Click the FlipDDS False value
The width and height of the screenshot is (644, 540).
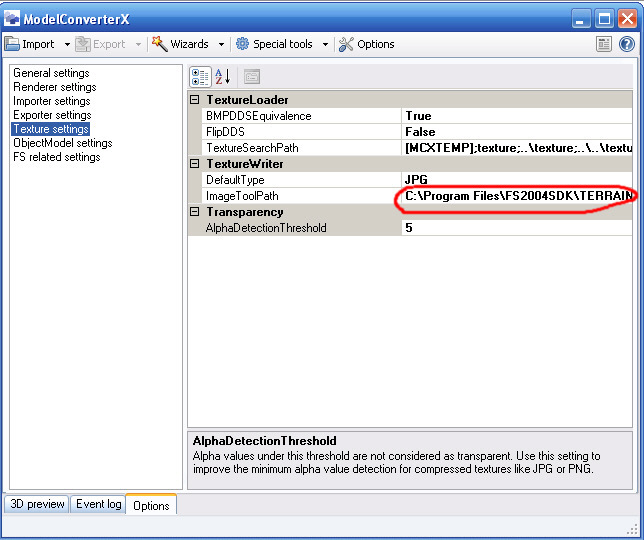[x=517, y=132]
